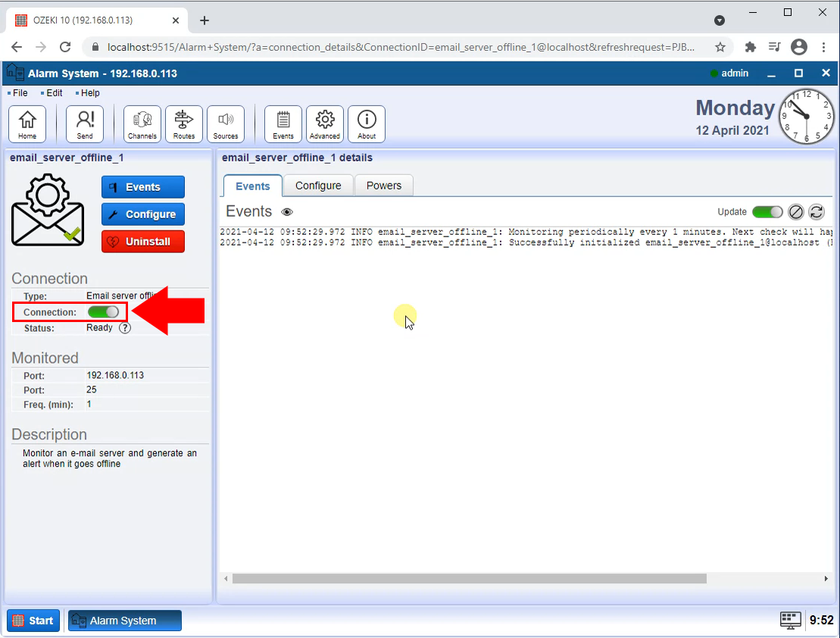The width and height of the screenshot is (840, 638).
Task: Toggle event visibility with the eye icon
Action: (x=286, y=211)
